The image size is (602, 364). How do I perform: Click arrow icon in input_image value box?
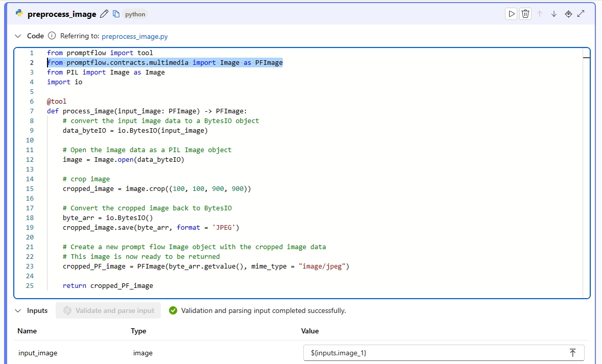pos(573,353)
